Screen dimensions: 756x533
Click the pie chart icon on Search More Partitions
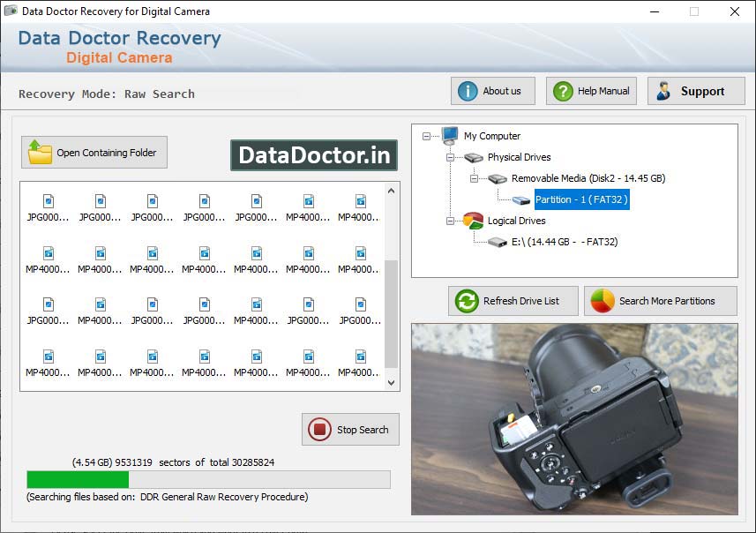click(x=601, y=301)
